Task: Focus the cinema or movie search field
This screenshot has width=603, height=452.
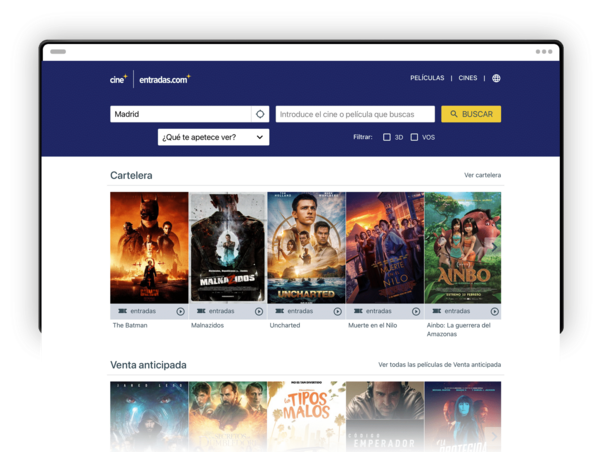Action: 355,114
